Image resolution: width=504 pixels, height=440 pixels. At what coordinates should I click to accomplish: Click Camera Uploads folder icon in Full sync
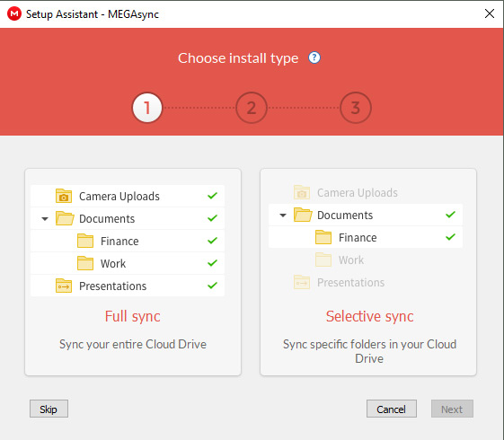tap(64, 196)
